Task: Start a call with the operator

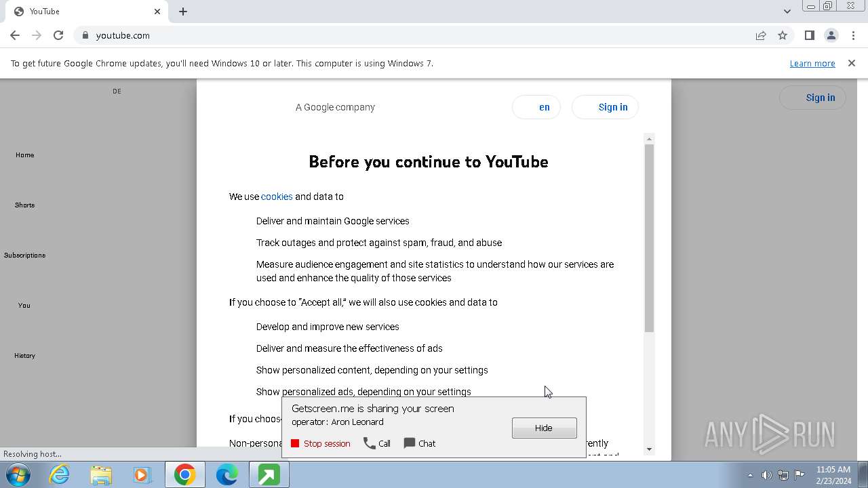Action: pos(377,443)
